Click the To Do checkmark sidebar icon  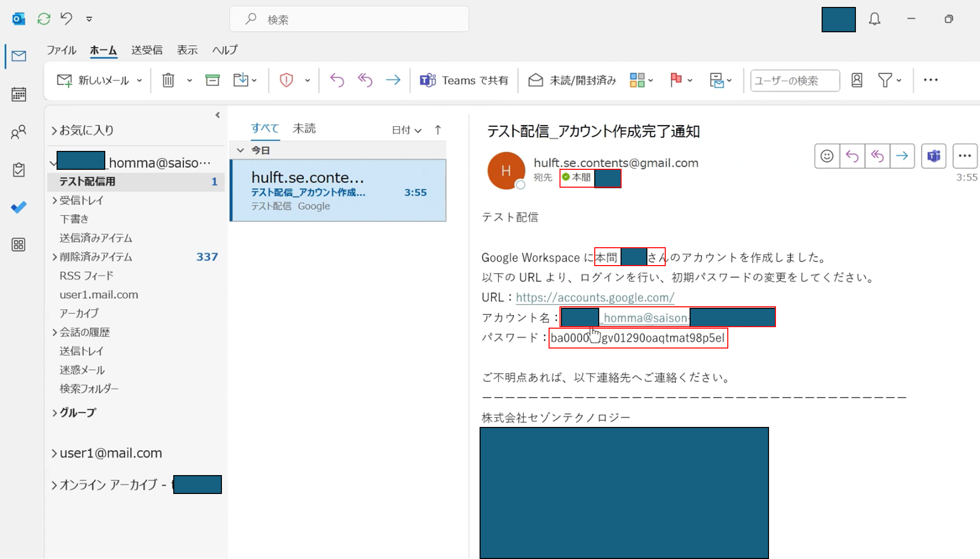tap(19, 208)
